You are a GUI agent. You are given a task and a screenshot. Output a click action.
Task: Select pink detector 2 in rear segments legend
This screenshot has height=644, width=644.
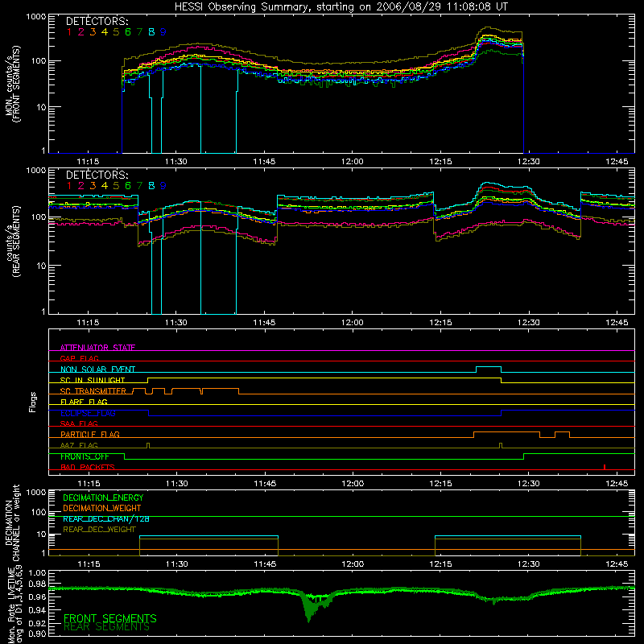81,186
